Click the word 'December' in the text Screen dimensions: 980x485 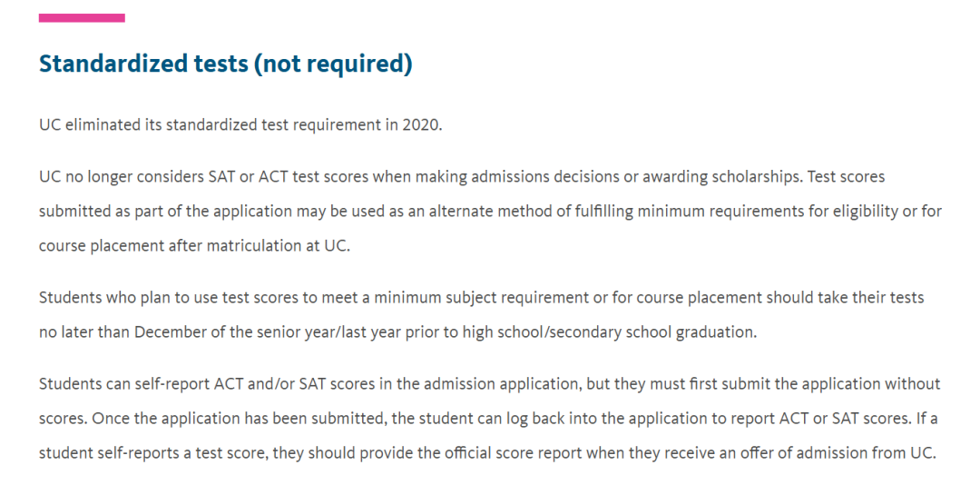(x=171, y=332)
